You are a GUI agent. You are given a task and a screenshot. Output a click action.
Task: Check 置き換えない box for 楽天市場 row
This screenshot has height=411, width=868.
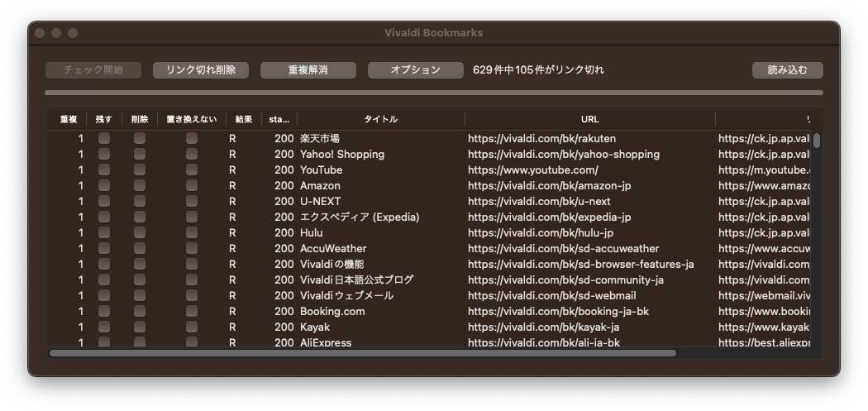pos(192,138)
